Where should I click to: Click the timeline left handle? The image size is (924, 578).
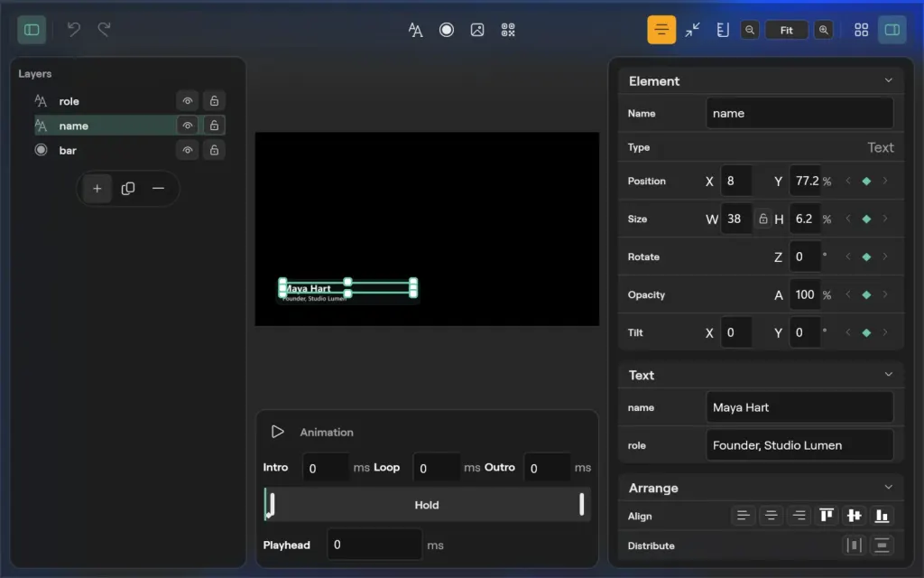[x=272, y=504]
